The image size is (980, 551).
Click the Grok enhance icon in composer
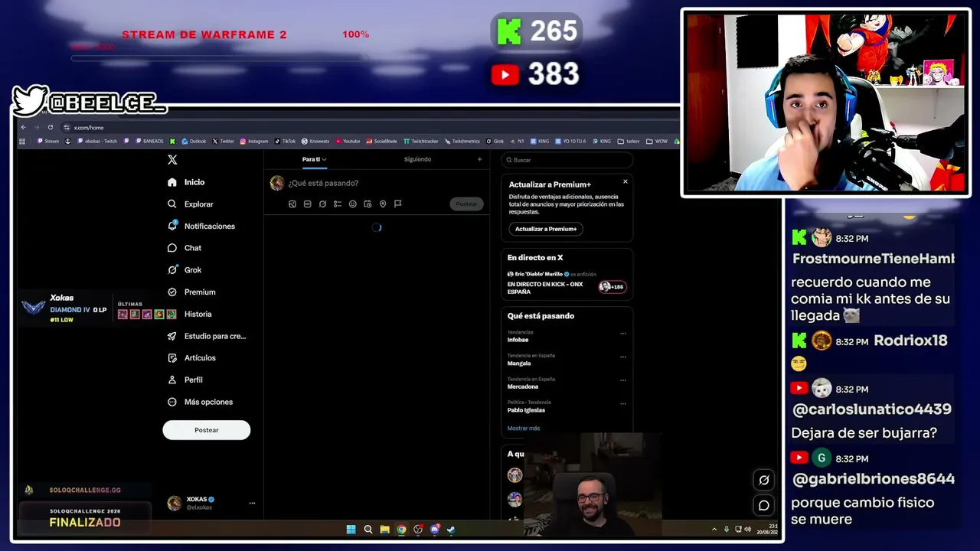[x=322, y=204]
